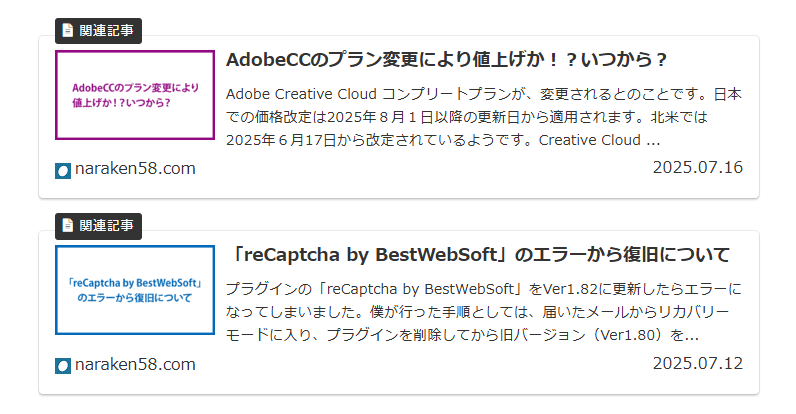Viewport: 796px width, 414px height.
Task: Click the purple text inside the AdobeCC thumbnail
Action: pos(135,95)
